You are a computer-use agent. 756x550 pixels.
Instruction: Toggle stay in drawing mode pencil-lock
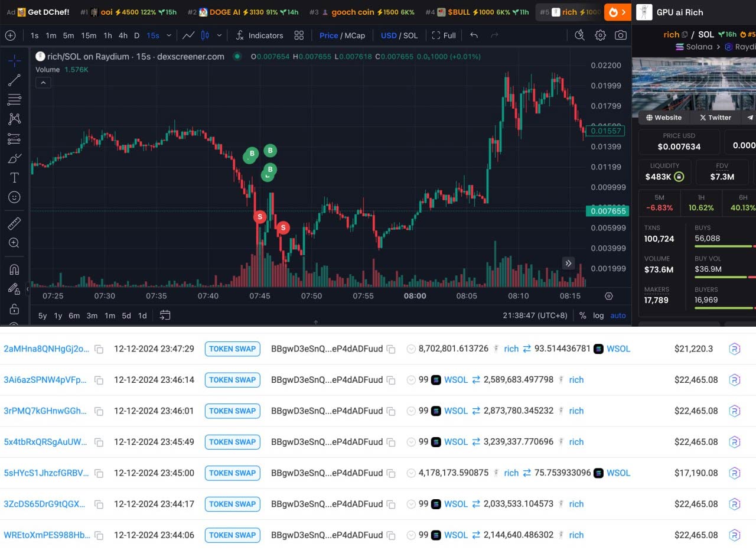point(14,289)
